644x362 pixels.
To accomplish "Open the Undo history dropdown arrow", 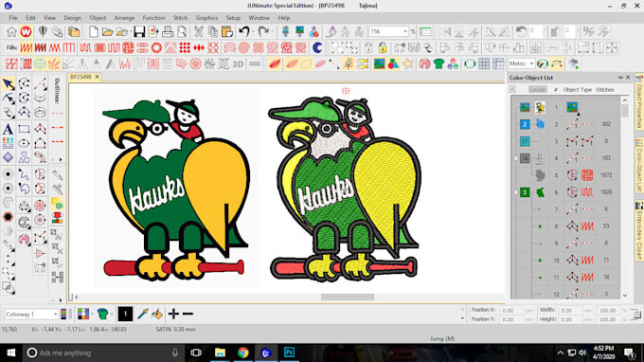I will 253,31.
